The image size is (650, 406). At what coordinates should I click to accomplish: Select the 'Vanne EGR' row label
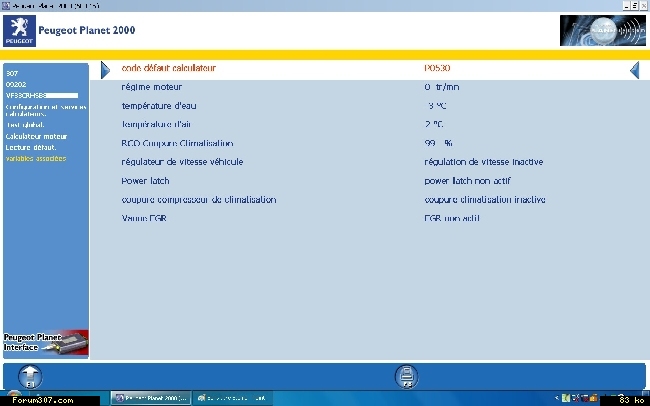click(144, 218)
